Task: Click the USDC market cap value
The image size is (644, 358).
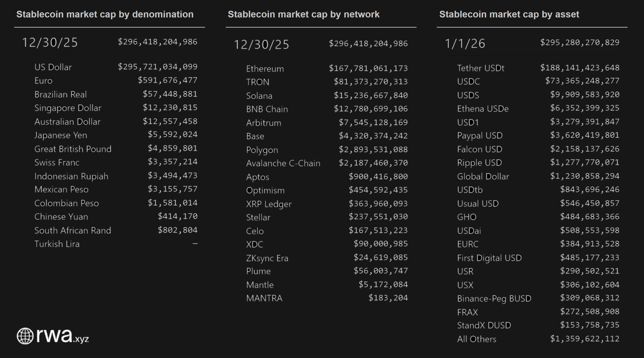Action: [582, 81]
